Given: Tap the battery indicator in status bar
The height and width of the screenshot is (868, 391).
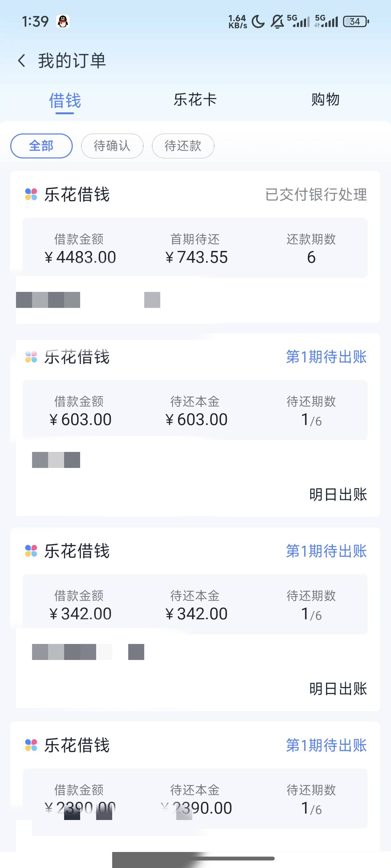Looking at the screenshot, I should [355, 21].
